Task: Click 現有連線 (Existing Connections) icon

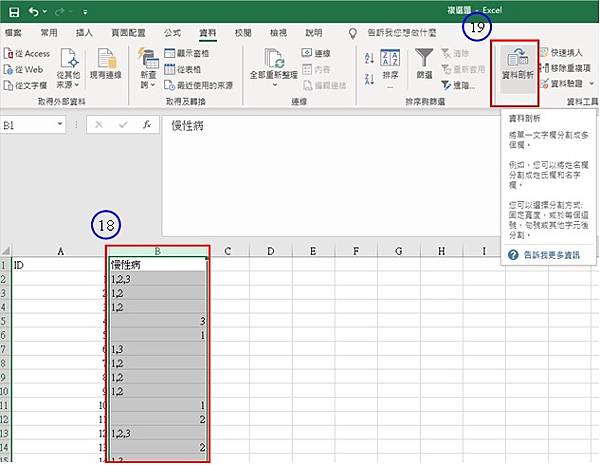Action: click(106, 64)
